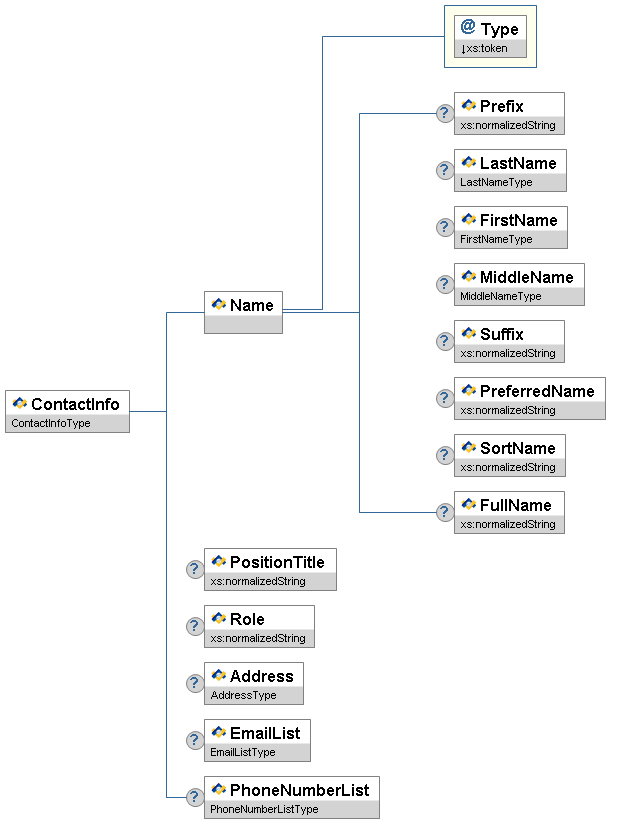
Task: Select the FirstName element node
Action: [x=510, y=227]
